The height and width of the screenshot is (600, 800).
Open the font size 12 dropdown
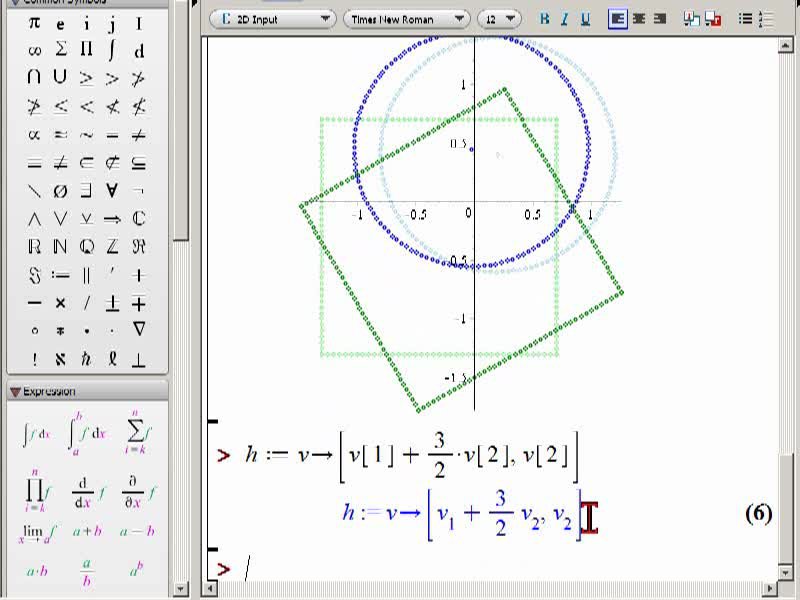click(x=499, y=19)
